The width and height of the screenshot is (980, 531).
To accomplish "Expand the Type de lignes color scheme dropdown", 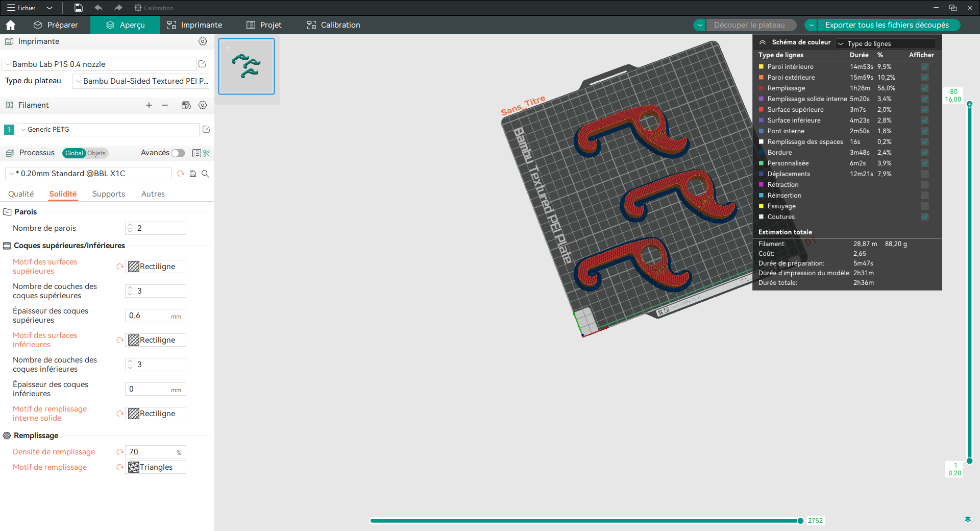I will [886, 44].
